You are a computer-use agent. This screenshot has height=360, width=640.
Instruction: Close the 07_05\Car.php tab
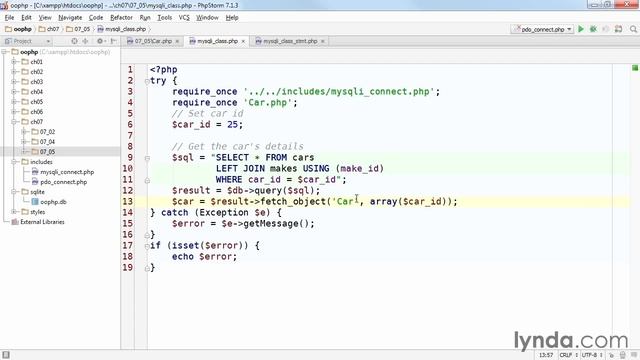coord(177,41)
